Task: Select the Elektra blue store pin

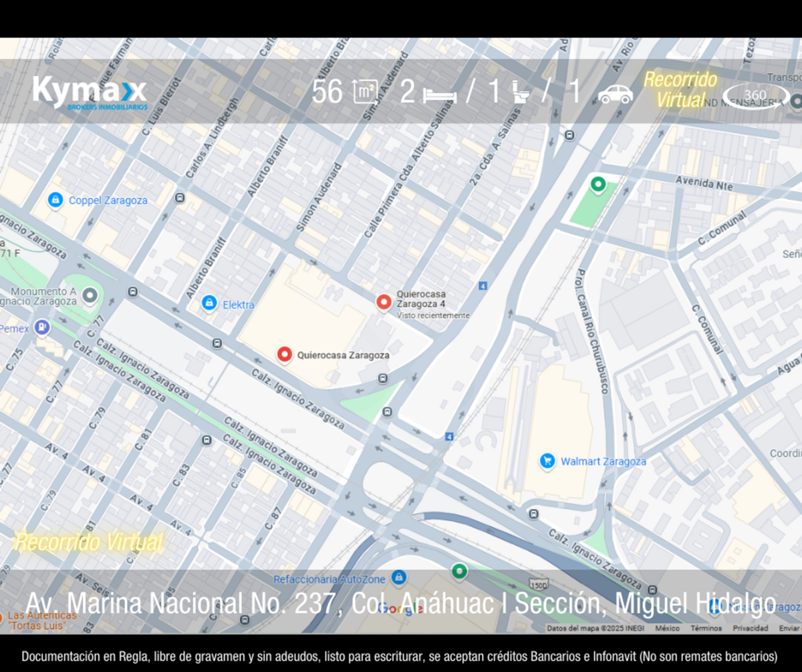Action: point(209,303)
